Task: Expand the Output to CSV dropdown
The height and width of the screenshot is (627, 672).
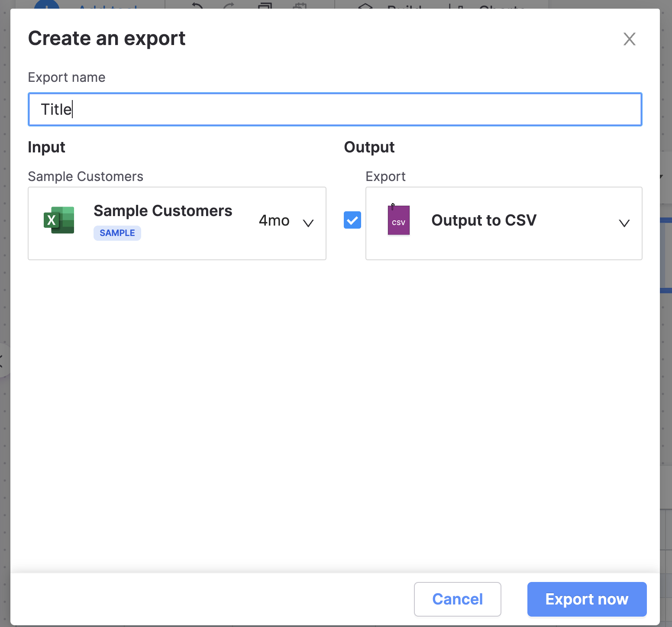Action: coord(624,223)
